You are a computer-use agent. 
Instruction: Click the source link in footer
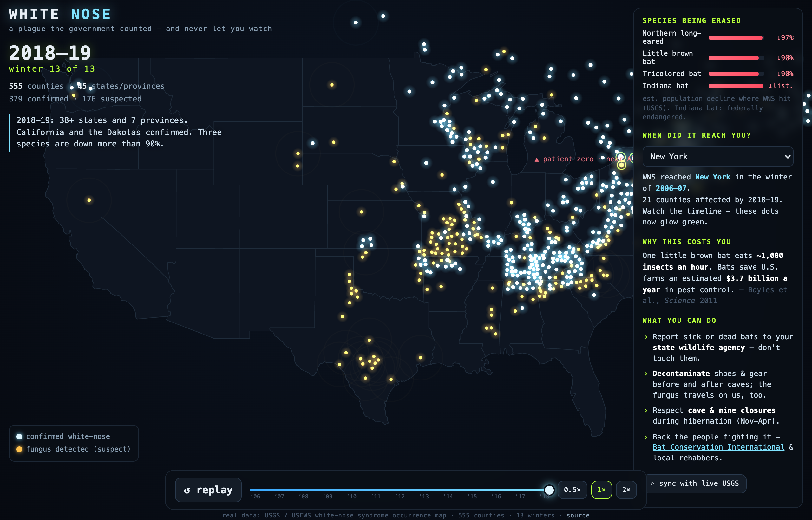tap(578, 515)
